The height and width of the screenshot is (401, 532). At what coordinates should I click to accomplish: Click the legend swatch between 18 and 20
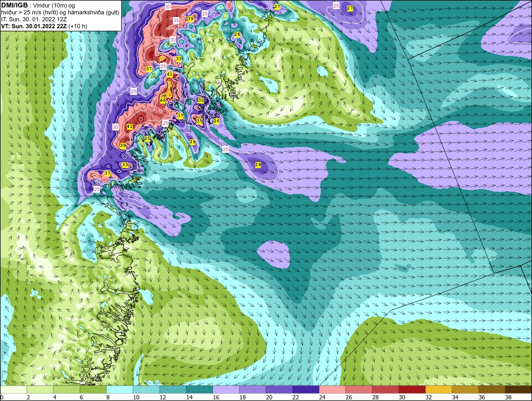coord(253,389)
